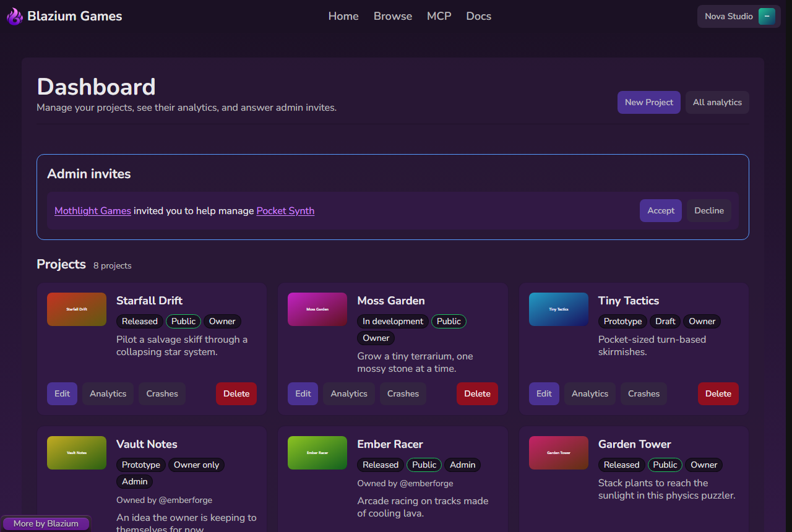
Task: Delete the Starfall Drift project
Action: [236, 393]
